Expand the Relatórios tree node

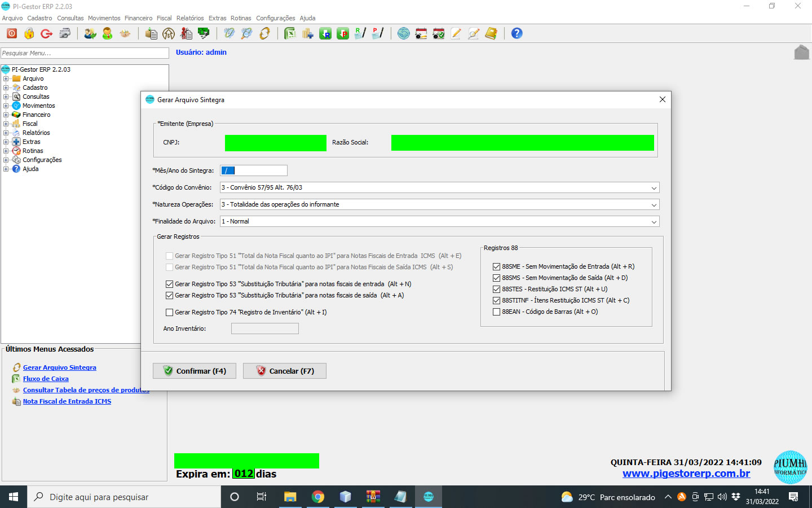click(6, 133)
